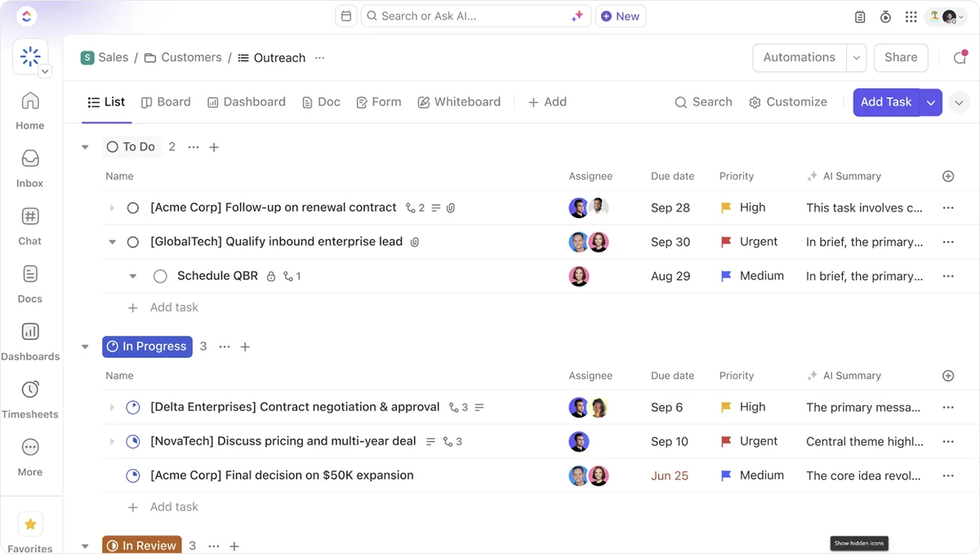Open the notepad icon in top bar

860,16
